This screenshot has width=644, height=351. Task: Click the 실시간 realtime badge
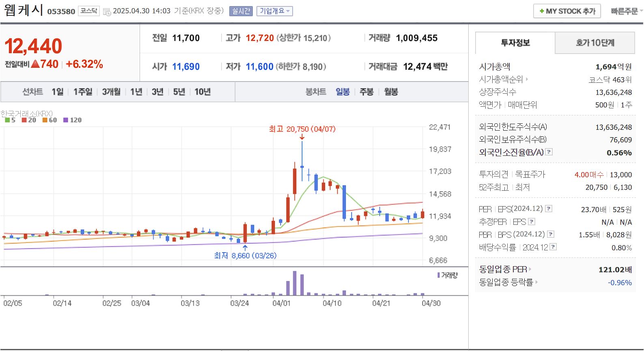tap(241, 11)
